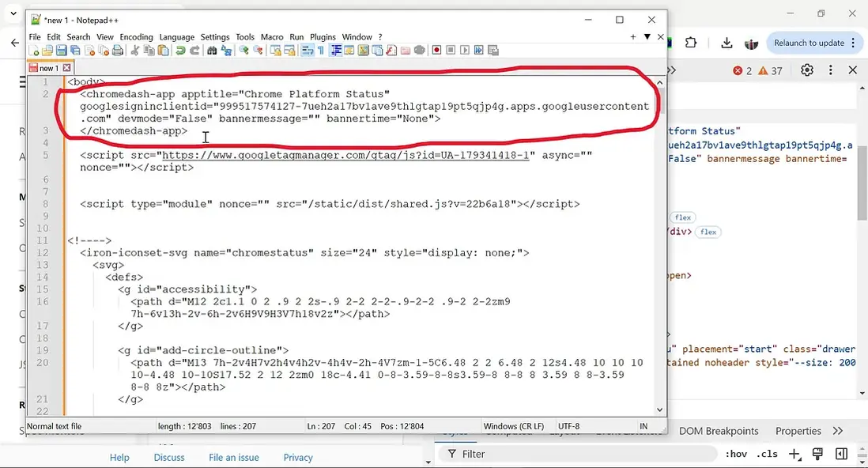Open the Chrome profile avatar
The width and height of the screenshot is (868, 468).
(x=751, y=43)
